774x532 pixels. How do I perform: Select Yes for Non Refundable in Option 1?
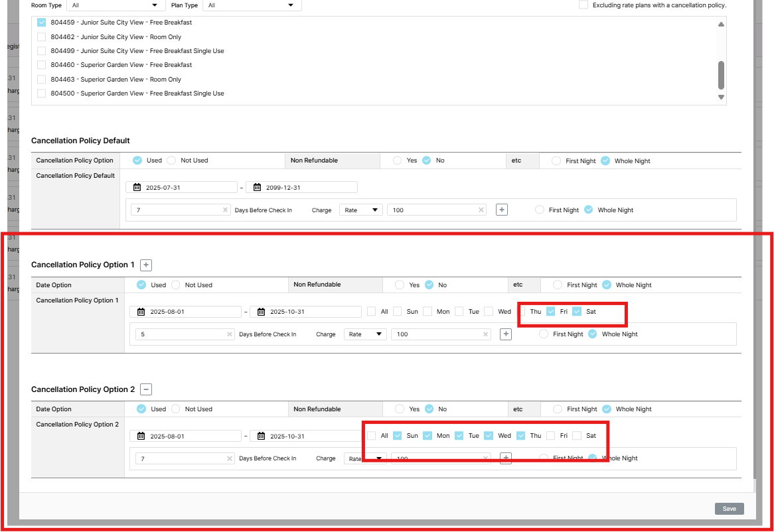coord(400,285)
